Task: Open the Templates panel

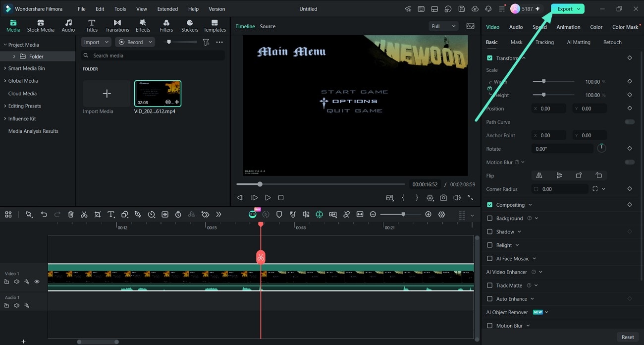Action: [x=215, y=26]
